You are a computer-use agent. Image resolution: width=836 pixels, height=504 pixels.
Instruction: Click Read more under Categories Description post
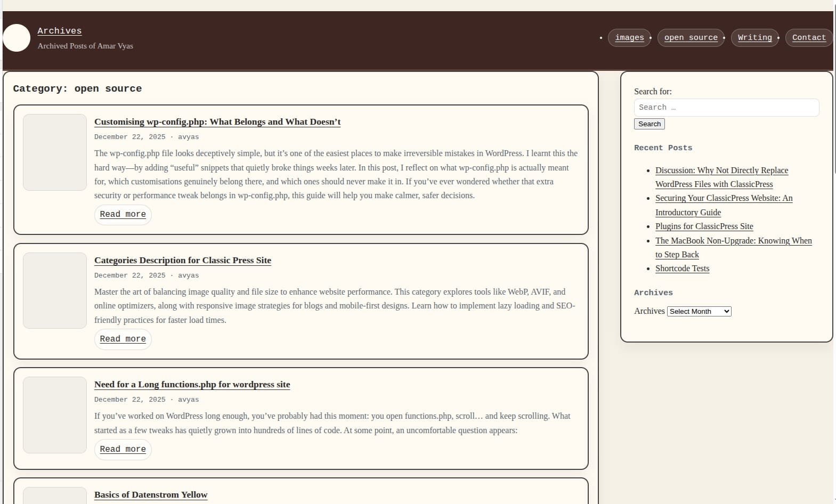coord(123,339)
